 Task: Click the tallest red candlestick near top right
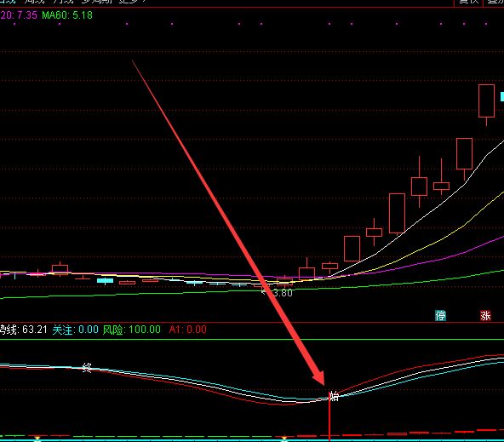[x=486, y=101]
